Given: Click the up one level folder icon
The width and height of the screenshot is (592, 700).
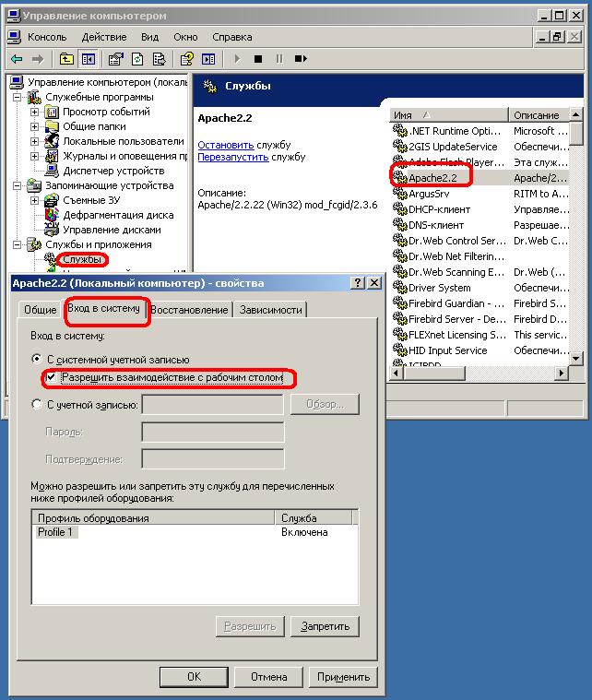Looking at the screenshot, I should pyautogui.click(x=66, y=58).
